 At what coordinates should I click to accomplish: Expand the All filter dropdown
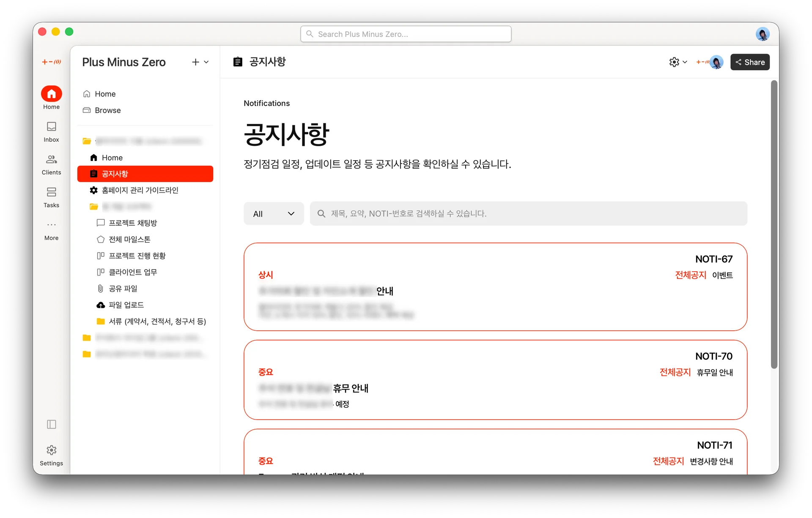pyautogui.click(x=274, y=214)
